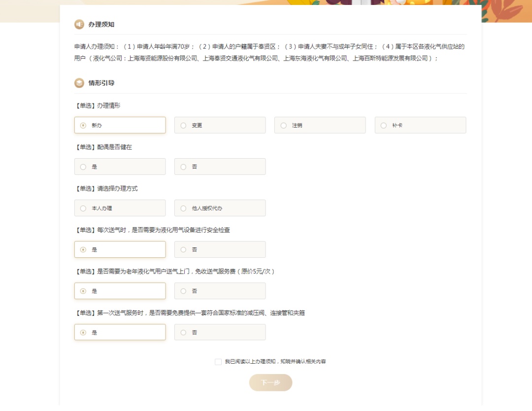Image resolution: width=532 pixels, height=411 pixels.
Task: Click the 情形引导 section heading
Action: point(101,83)
